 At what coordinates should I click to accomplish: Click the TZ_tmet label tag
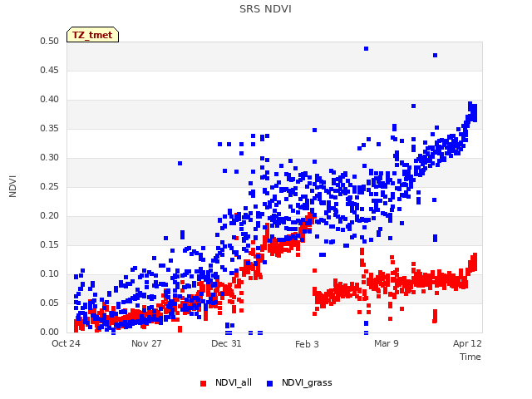click(x=92, y=35)
